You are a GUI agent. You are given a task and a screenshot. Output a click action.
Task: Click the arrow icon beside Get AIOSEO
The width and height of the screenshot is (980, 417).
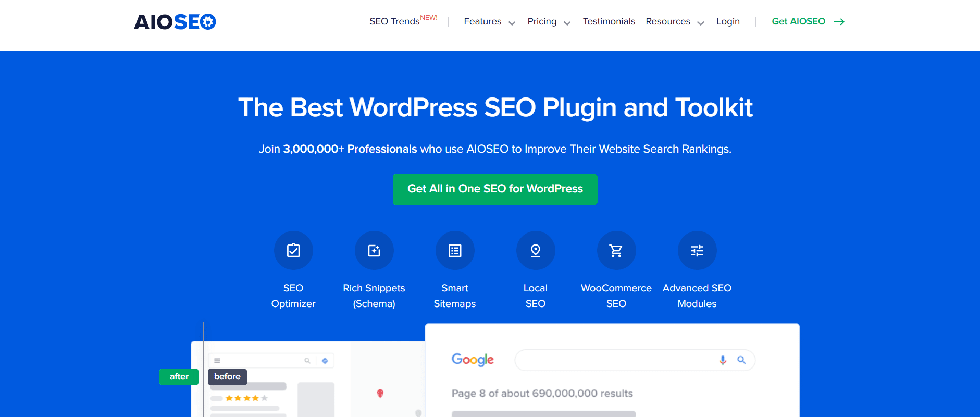[x=839, y=22]
